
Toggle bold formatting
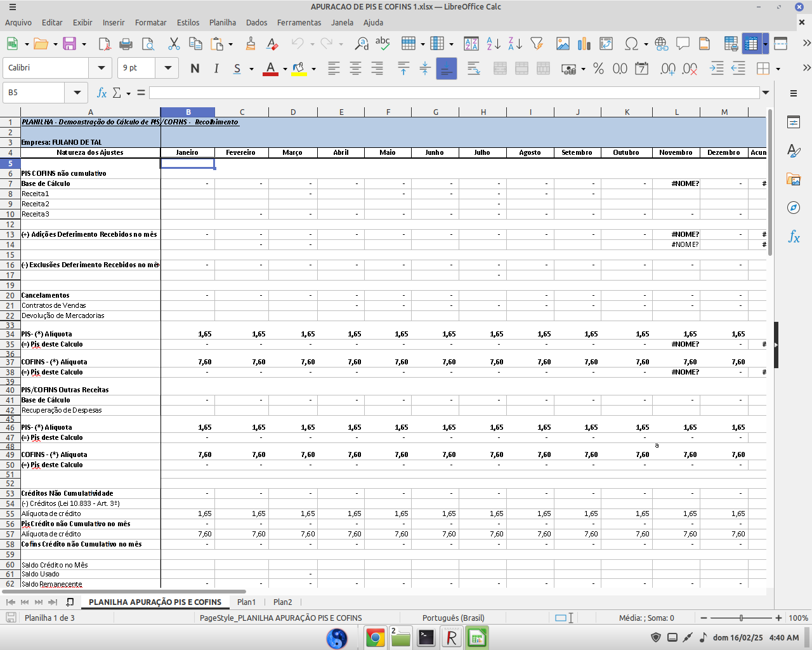pos(195,68)
